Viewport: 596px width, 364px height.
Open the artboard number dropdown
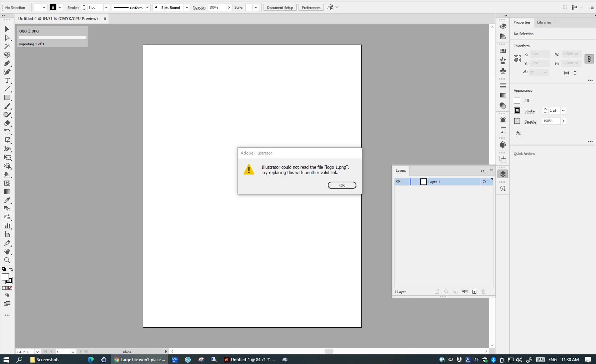click(73, 352)
